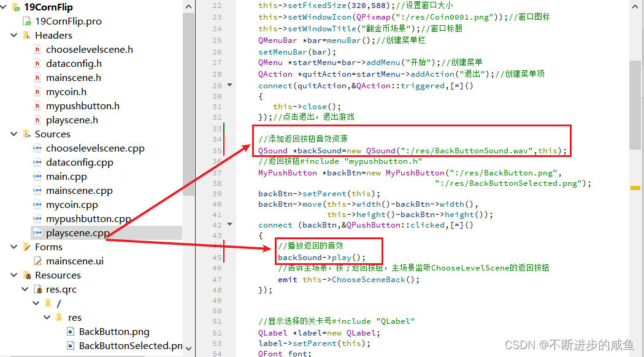Viewport: 644px width, 357px height.
Task: Click the mypushbutton.cpp source icon
Action: point(37,218)
